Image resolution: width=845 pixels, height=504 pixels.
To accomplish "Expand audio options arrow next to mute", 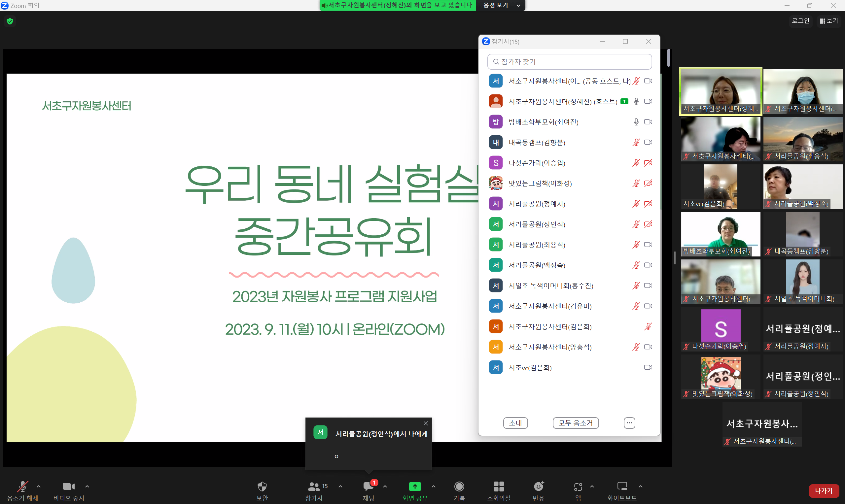I will tap(39, 486).
